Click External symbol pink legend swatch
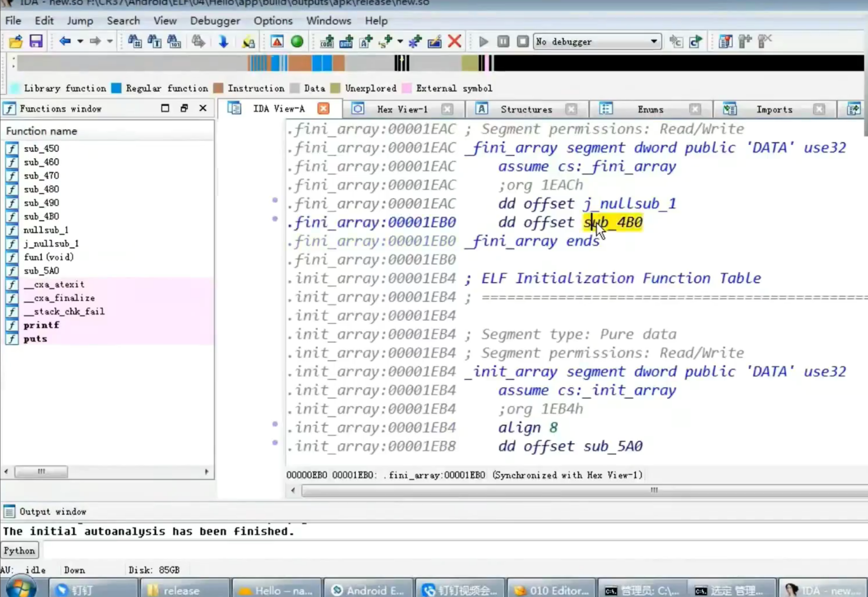The height and width of the screenshot is (597, 868). 406,88
